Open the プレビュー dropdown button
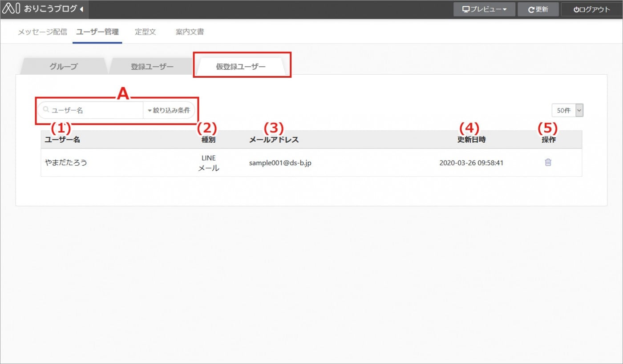623x364 pixels. [x=485, y=9]
